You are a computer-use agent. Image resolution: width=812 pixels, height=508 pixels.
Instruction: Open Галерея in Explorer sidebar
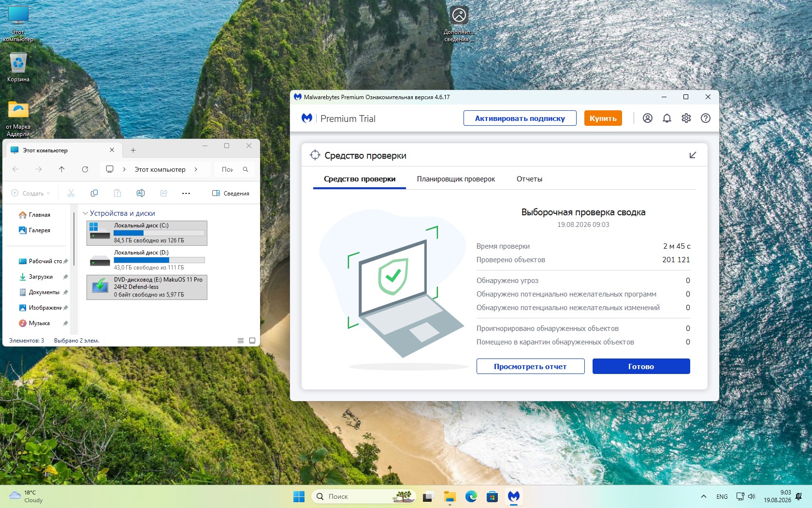pos(34,230)
